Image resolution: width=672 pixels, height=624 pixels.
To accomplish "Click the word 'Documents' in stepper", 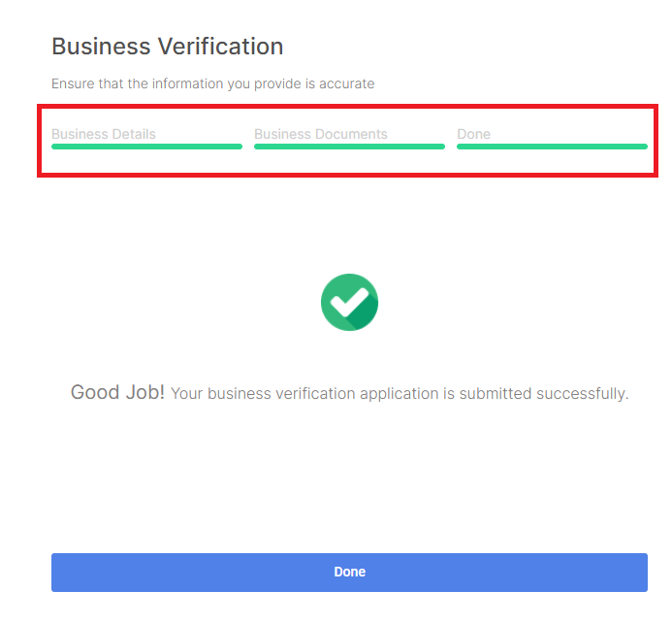I will 351,134.
